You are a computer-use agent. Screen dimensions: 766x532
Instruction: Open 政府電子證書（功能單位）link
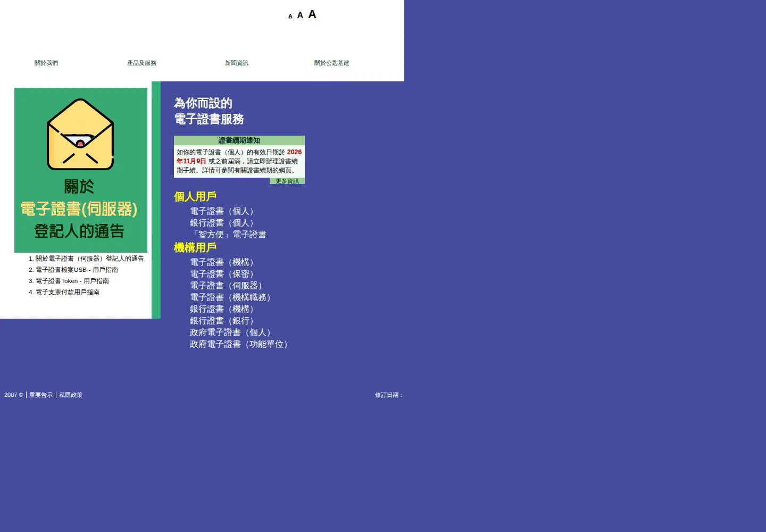241,344
